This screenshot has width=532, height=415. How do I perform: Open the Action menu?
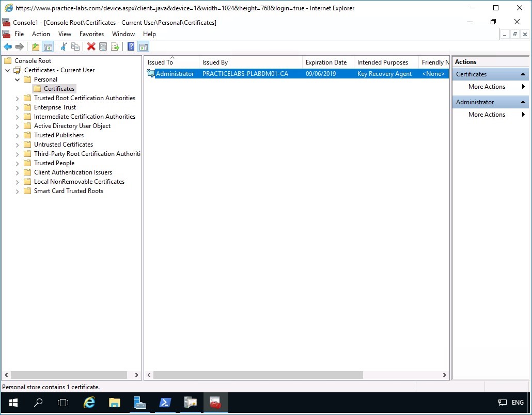pos(41,34)
